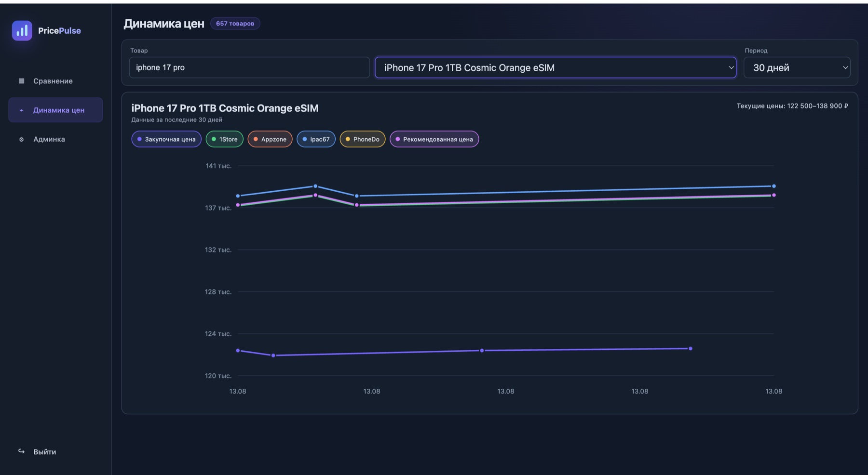
Task: Click the last Ipac67 data point on chart
Action: click(774, 186)
